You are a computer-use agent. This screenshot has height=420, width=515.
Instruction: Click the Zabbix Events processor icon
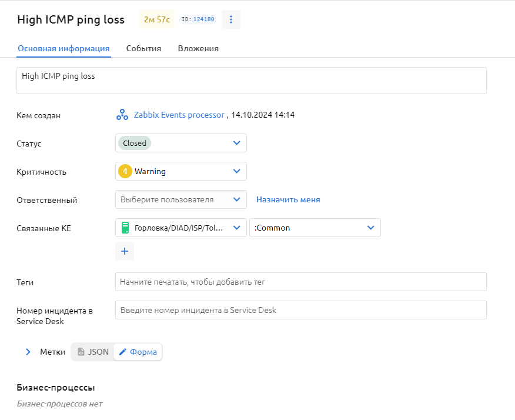coord(122,115)
